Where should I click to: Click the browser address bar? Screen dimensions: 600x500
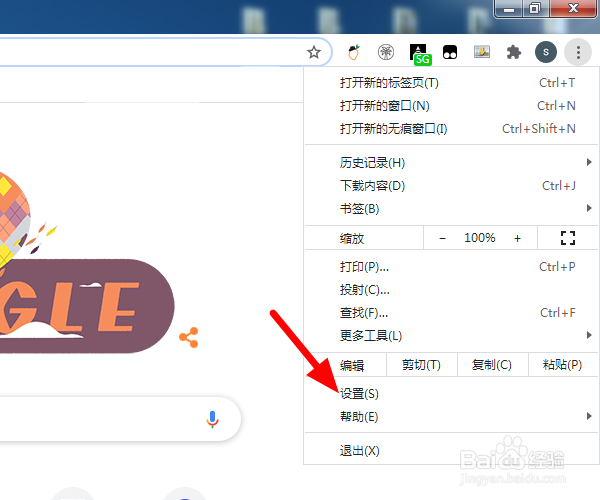pyautogui.click(x=165, y=52)
